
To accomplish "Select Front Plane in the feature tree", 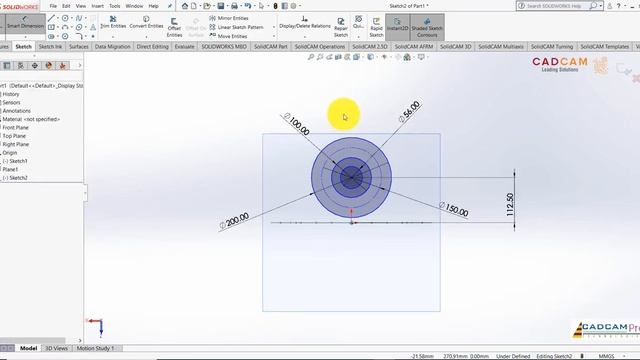I will [x=16, y=127].
